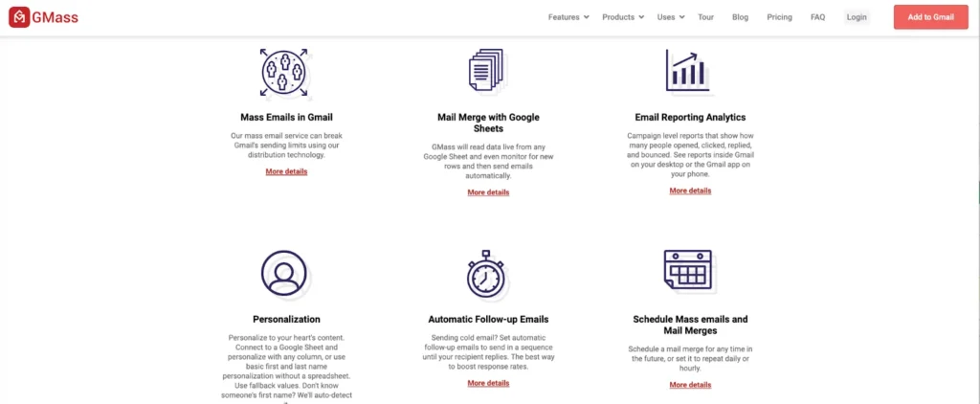Click the bar chart Reporting Analytics icon
980x404 pixels.
point(687,70)
